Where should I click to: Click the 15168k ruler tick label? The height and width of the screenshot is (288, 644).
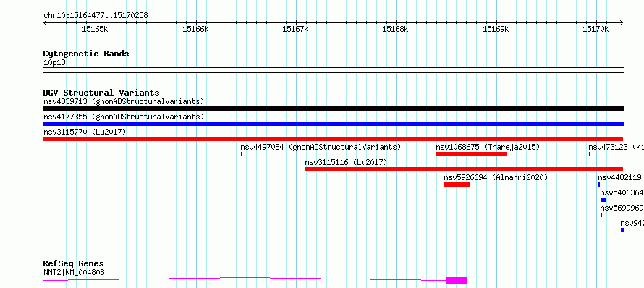coord(396,29)
